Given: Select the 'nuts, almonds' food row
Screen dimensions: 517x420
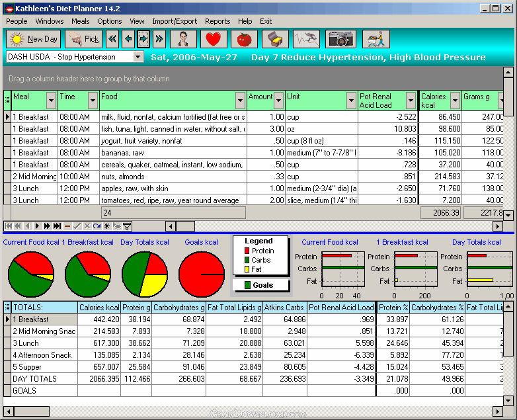Looking at the screenshot, I should 253,177.
